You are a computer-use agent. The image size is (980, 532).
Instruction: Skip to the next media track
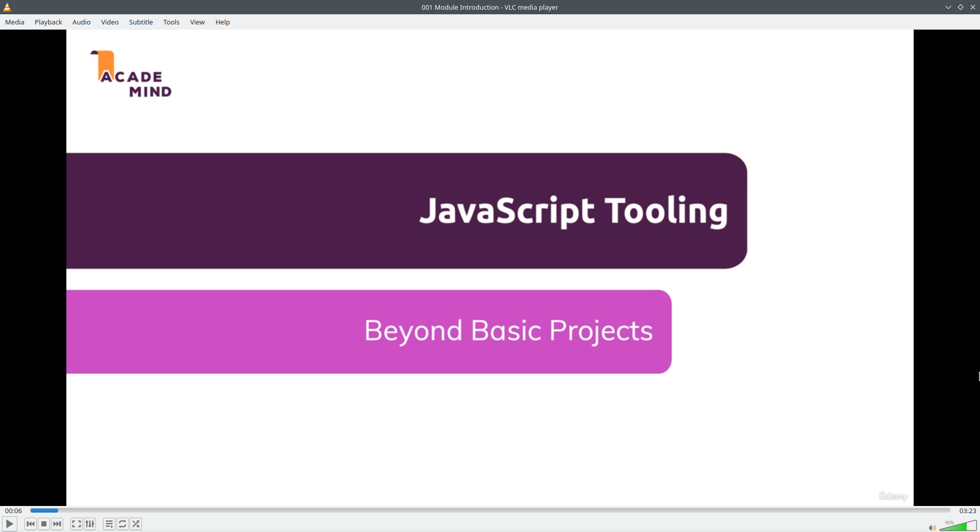point(57,524)
